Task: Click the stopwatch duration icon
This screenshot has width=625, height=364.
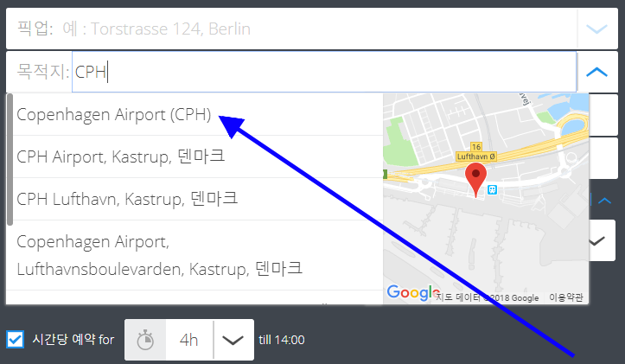Action: [145, 340]
